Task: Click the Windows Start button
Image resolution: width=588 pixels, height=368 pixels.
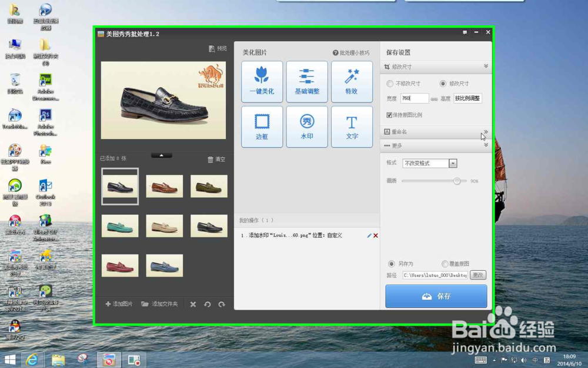Action: coord(10,360)
